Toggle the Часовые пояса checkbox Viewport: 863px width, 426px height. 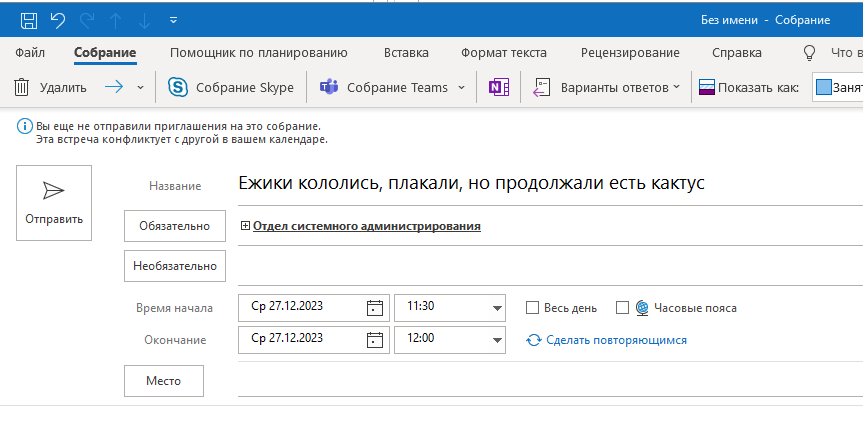point(622,308)
